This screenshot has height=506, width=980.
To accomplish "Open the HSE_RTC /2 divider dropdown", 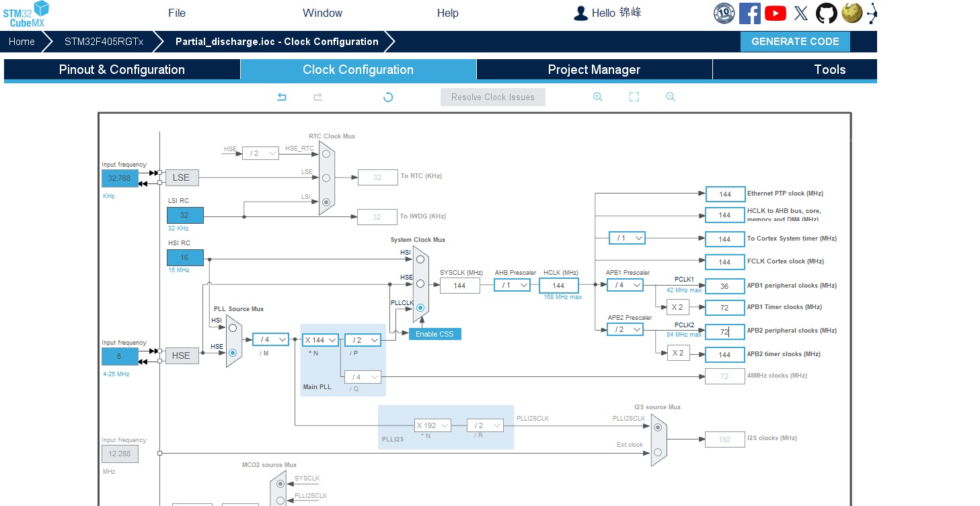I will tap(260, 153).
